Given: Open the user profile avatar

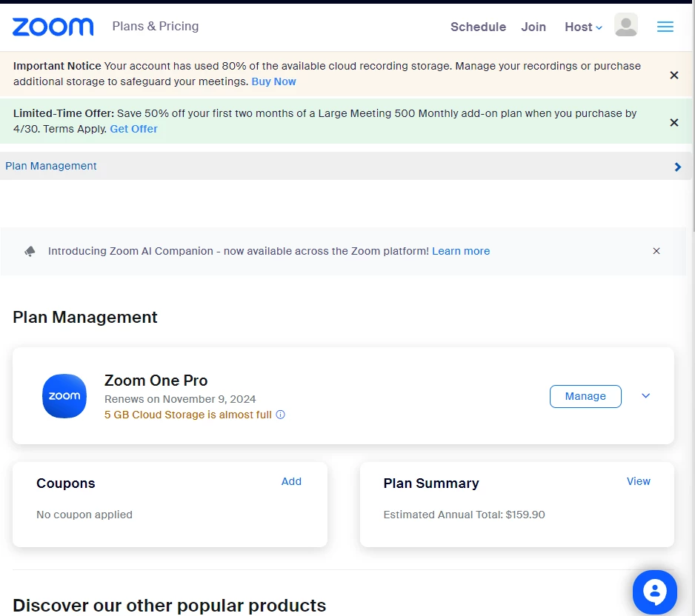Looking at the screenshot, I should coord(626,24).
